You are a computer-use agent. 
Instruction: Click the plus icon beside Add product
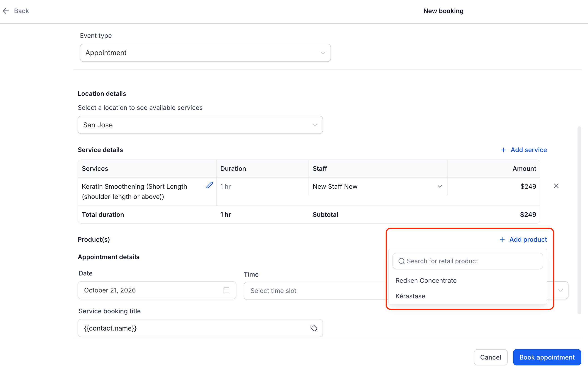point(502,240)
